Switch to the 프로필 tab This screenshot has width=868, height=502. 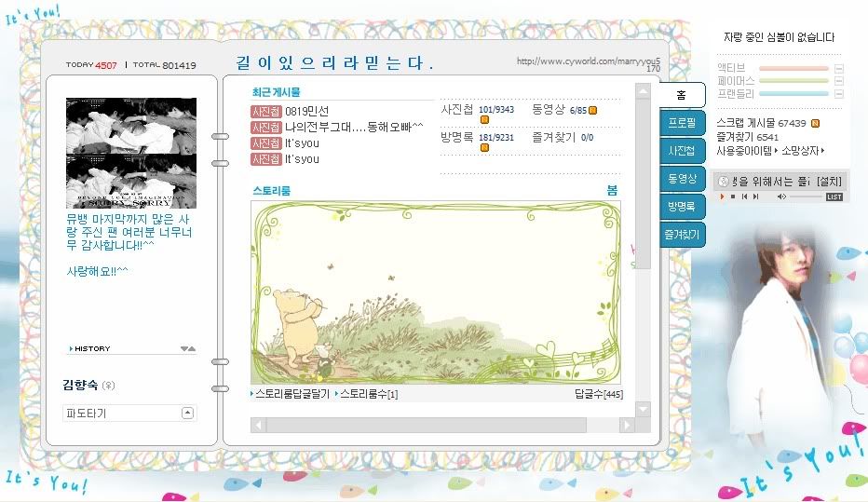pos(681,122)
